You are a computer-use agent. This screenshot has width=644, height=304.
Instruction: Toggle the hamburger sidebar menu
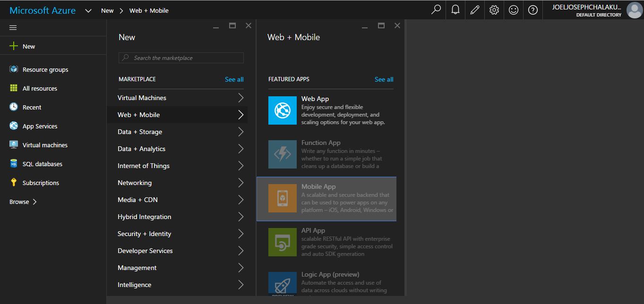tap(13, 28)
